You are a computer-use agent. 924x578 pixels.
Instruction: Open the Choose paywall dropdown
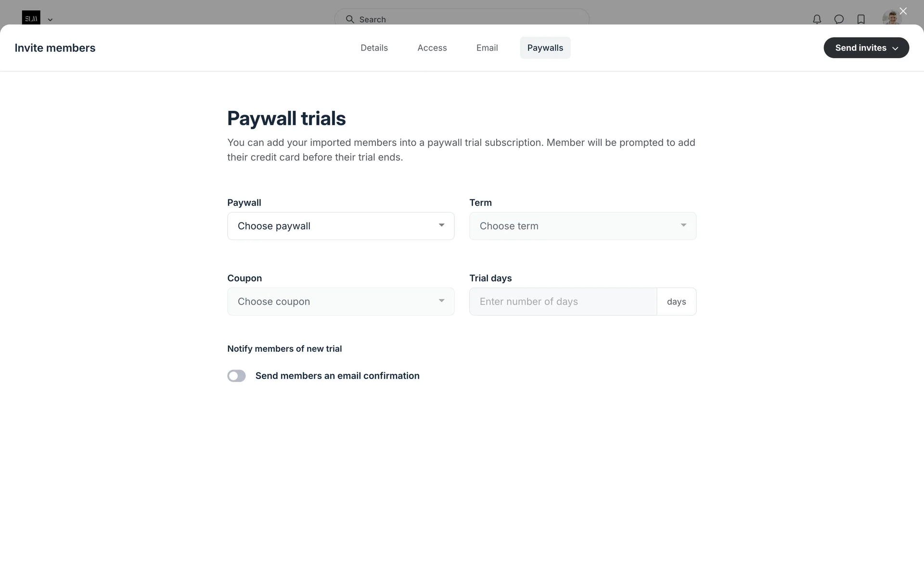click(341, 226)
